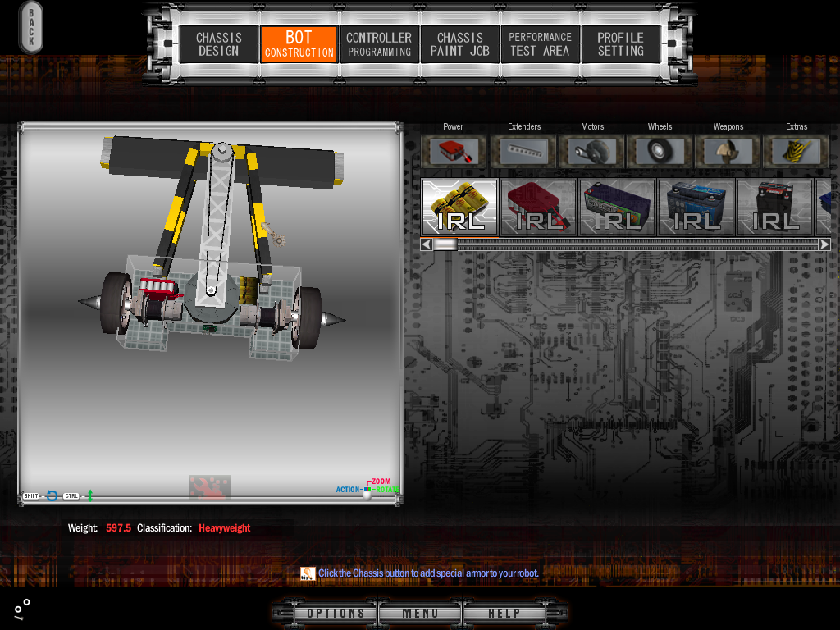The height and width of the screenshot is (630, 840).
Task: Open the MENU button
Action: click(x=420, y=613)
